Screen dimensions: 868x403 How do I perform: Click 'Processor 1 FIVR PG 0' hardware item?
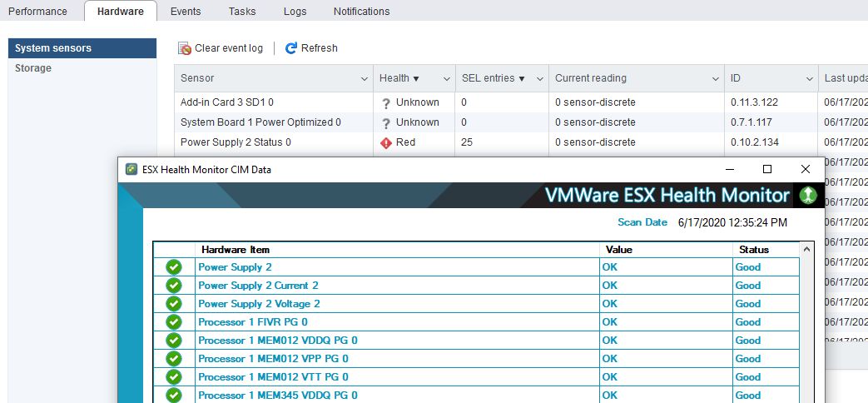(x=253, y=322)
